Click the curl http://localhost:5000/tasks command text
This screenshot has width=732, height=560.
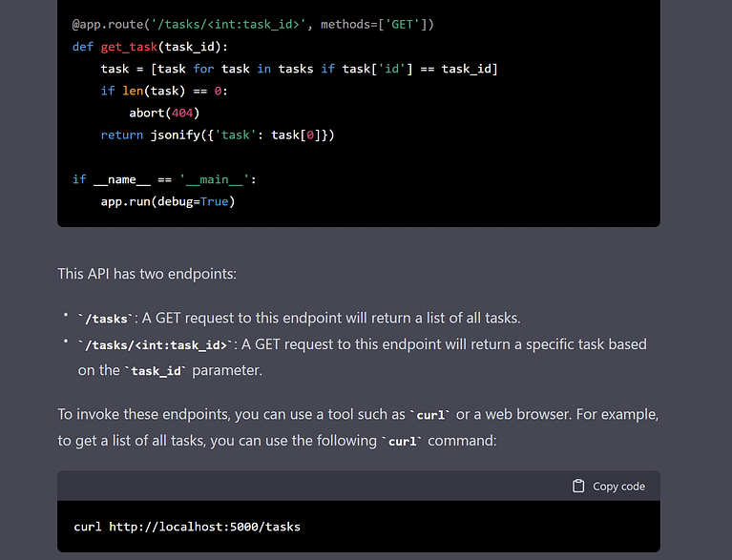click(187, 527)
